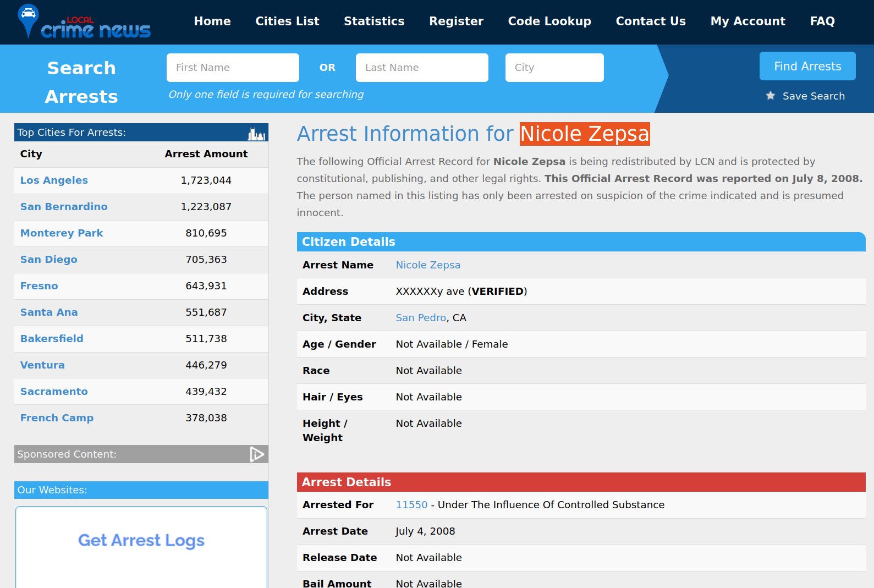
Task: Go to Cities List page
Action: tap(287, 21)
